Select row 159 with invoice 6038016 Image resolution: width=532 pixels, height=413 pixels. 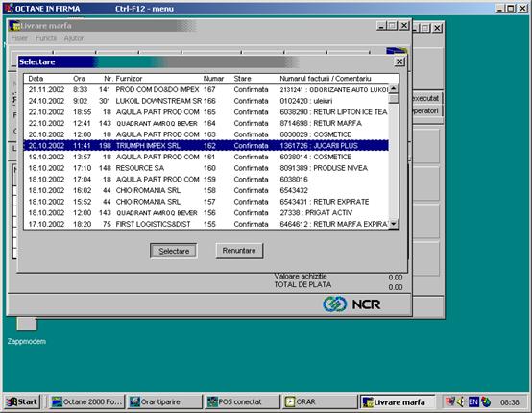(206, 180)
